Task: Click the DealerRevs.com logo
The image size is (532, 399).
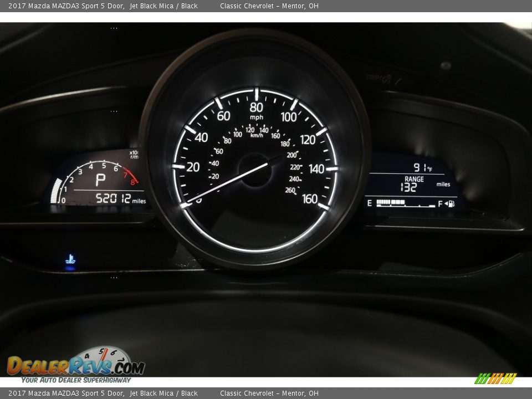Action: coord(76,362)
